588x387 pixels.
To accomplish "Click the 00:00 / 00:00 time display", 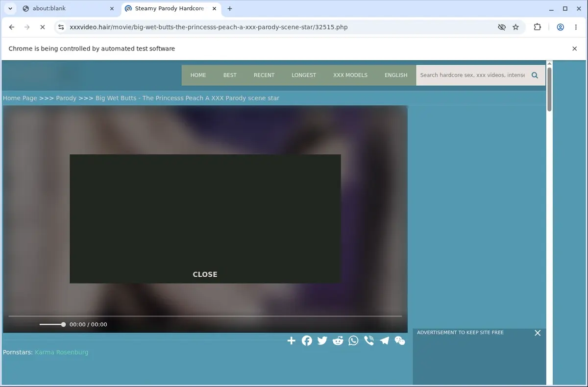I will [x=88, y=324].
